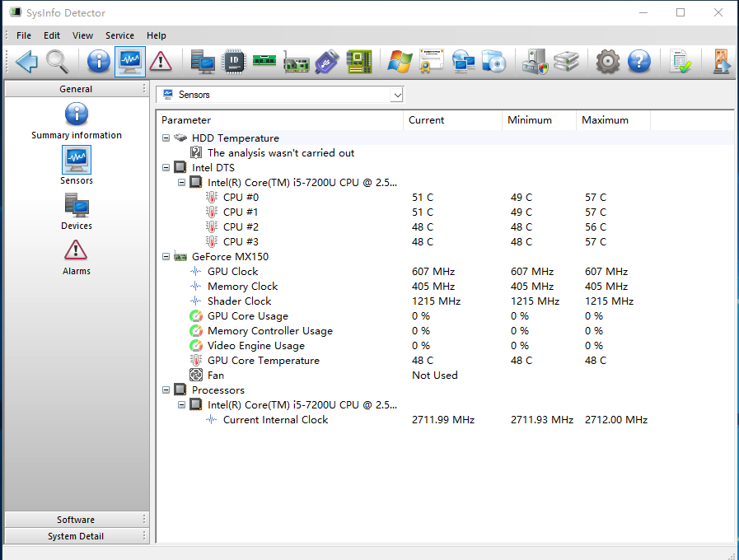Image resolution: width=739 pixels, height=560 pixels.
Task: Open Summary information in the sidebar
Action: (x=77, y=121)
